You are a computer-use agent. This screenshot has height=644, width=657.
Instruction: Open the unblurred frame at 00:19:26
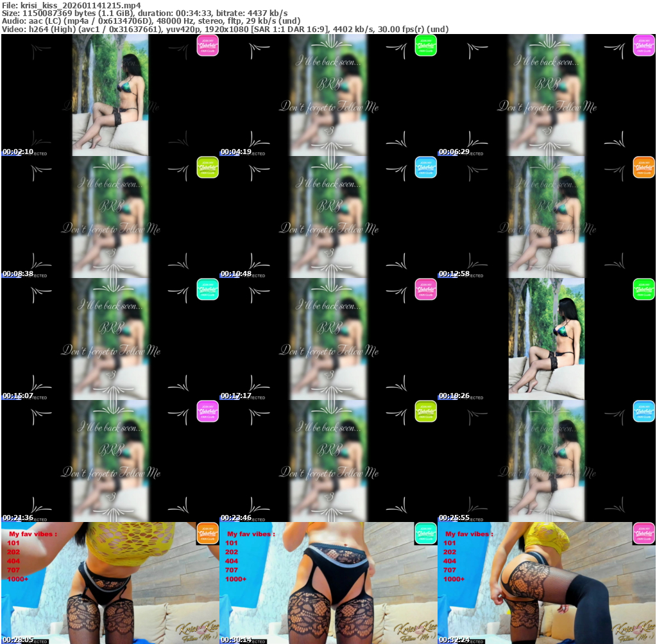[547, 339]
